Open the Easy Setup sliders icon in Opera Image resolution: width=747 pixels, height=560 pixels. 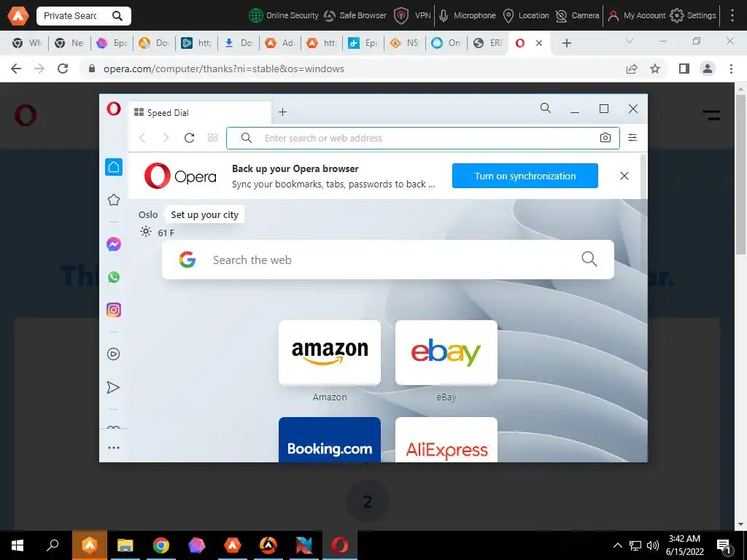coord(632,138)
